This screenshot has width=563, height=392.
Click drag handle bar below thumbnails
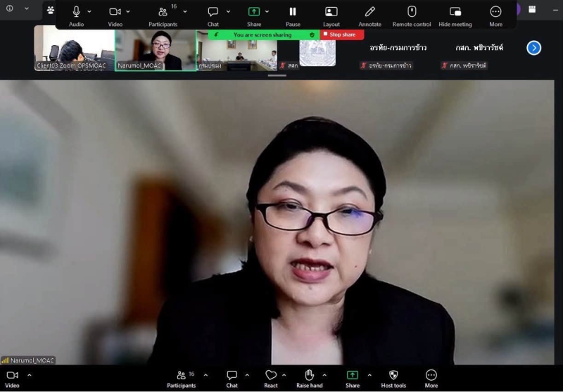[277, 75]
